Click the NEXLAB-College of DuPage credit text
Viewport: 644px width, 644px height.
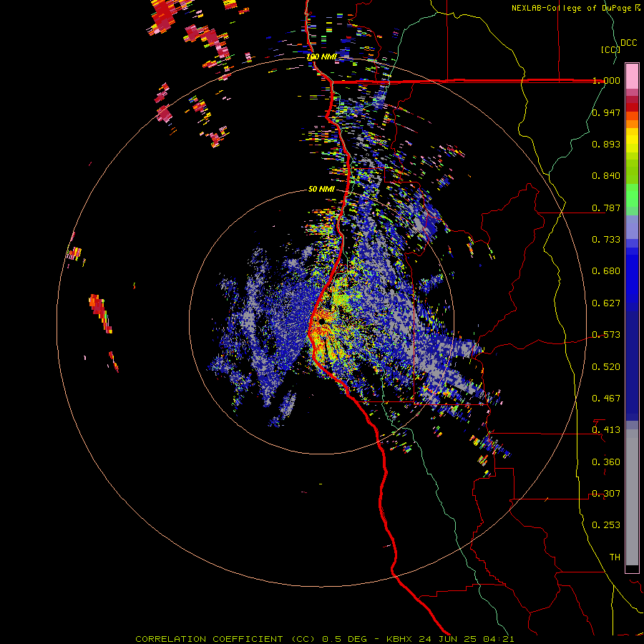tap(572, 8)
